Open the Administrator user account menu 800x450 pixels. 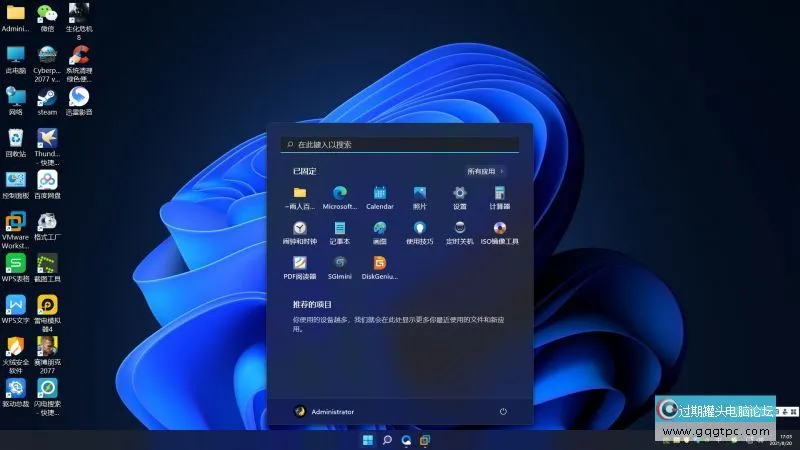coord(324,411)
